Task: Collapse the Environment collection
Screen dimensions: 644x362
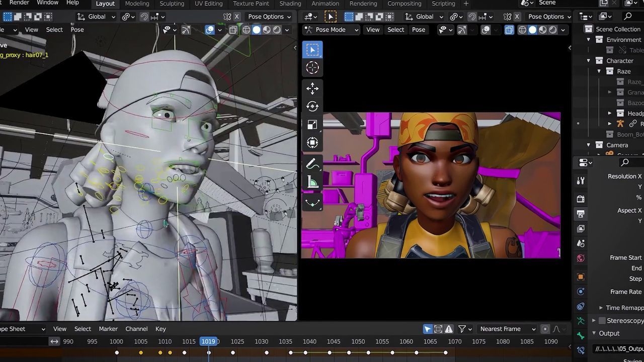Action: coord(589,40)
